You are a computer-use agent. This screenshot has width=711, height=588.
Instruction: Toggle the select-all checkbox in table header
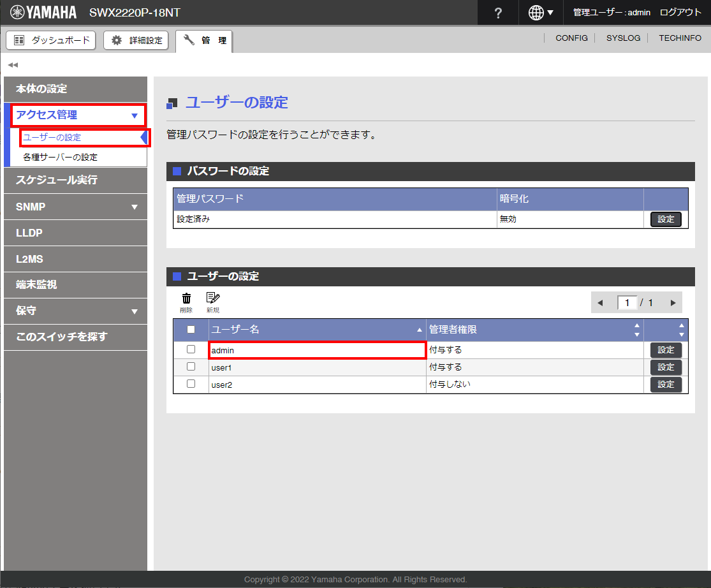click(191, 330)
